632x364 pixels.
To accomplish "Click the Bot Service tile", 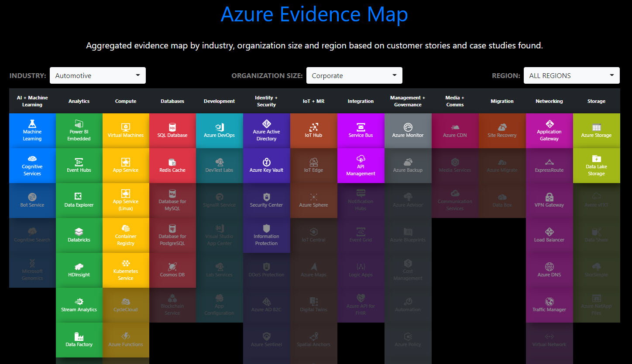I will tap(32, 201).
